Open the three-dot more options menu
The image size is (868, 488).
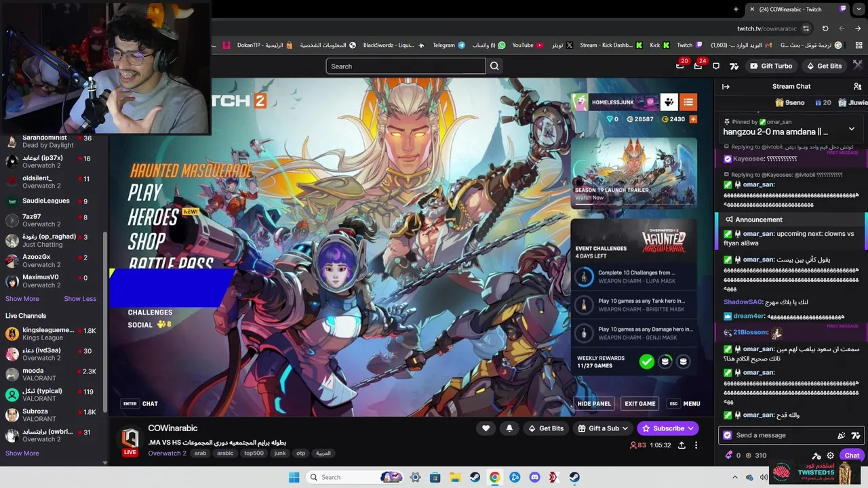[x=696, y=445]
